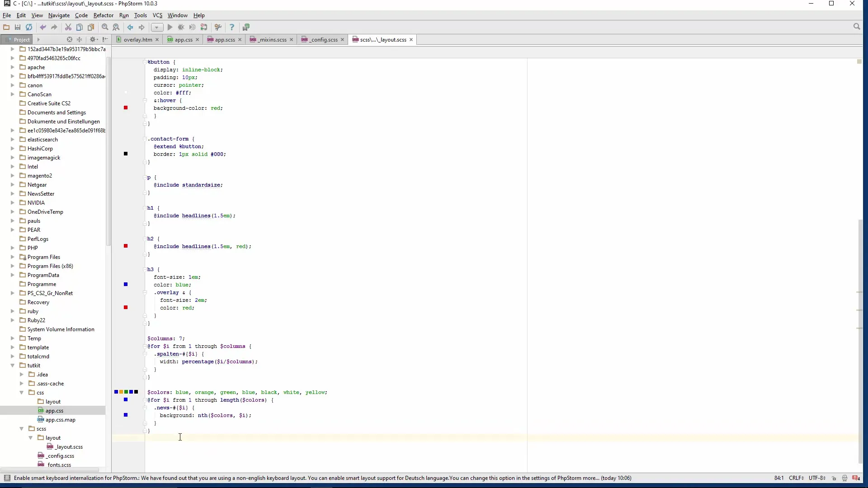Viewport: 868px width, 488px height.
Task: Fold the @for $columns loop gutter marker
Action: point(145,346)
